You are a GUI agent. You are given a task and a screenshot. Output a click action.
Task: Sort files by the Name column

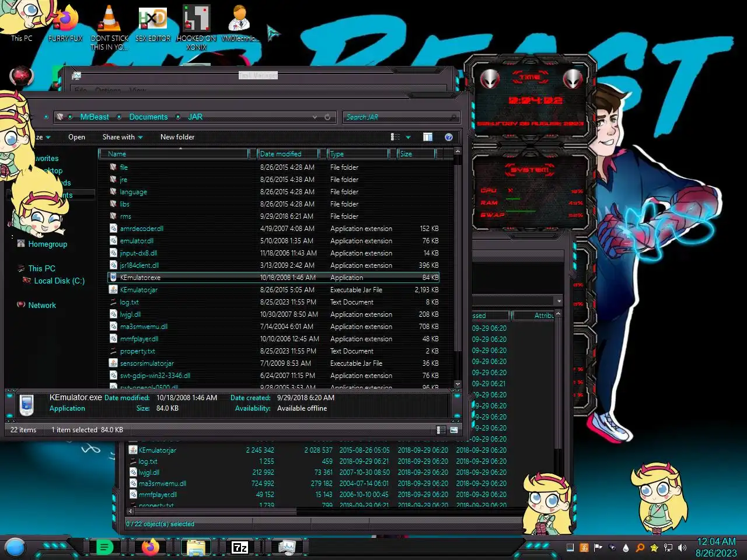173,154
